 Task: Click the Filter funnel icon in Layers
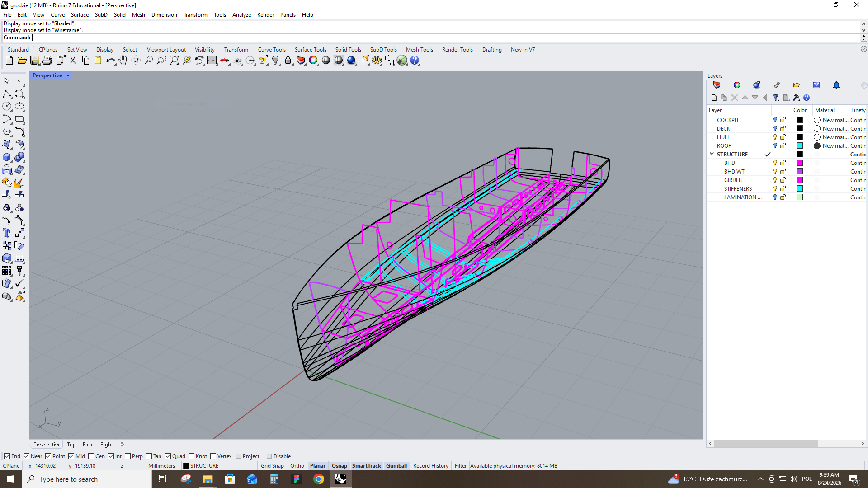click(776, 98)
